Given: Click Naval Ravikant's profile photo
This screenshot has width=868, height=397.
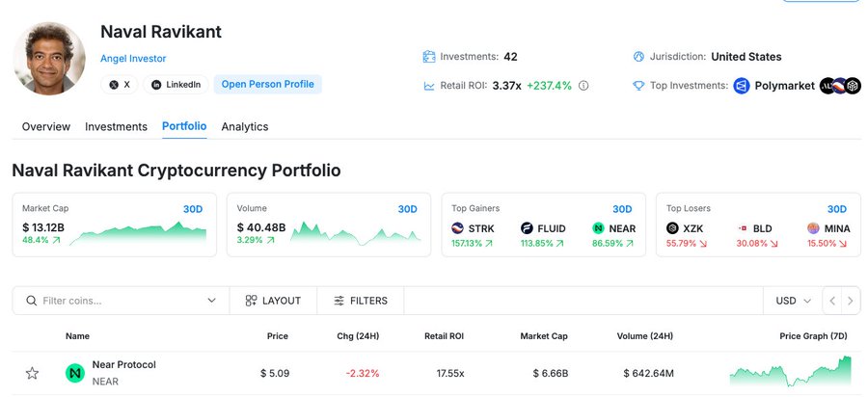Looking at the screenshot, I should (49, 59).
